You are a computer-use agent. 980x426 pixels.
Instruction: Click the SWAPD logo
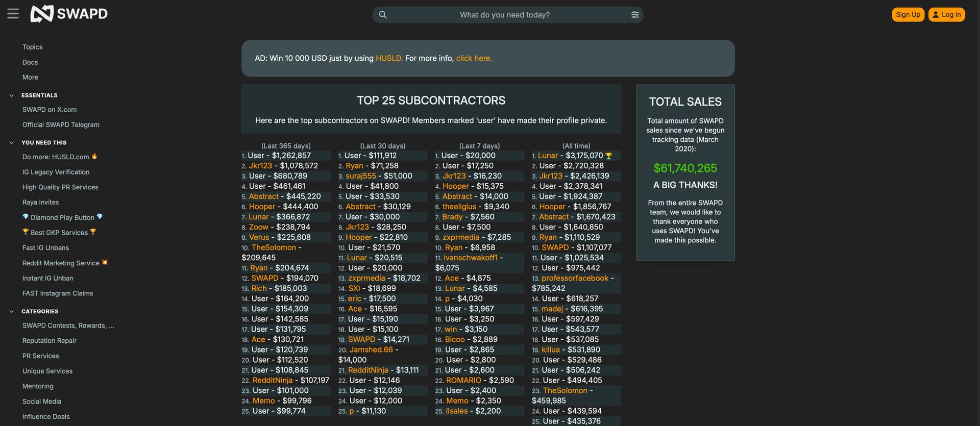69,14
